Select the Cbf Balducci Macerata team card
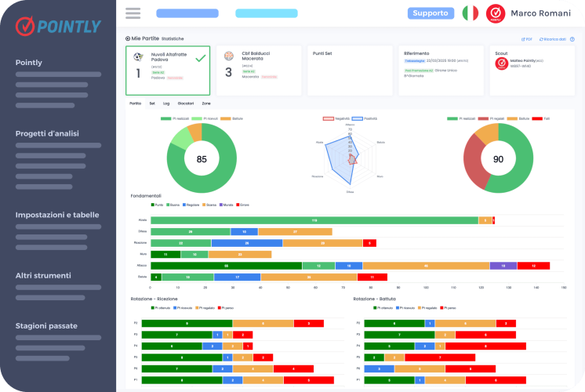Screen dimensions: 585x392 (259, 71)
